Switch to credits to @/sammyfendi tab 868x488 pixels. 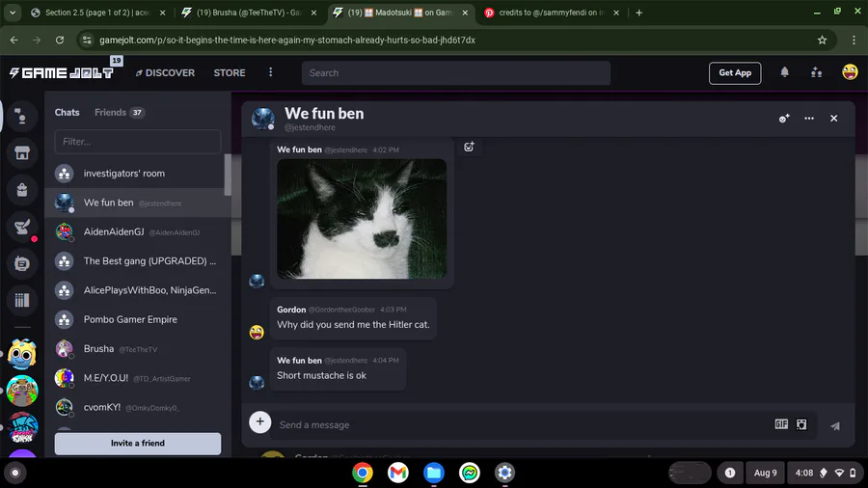pyautogui.click(x=552, y=13)
